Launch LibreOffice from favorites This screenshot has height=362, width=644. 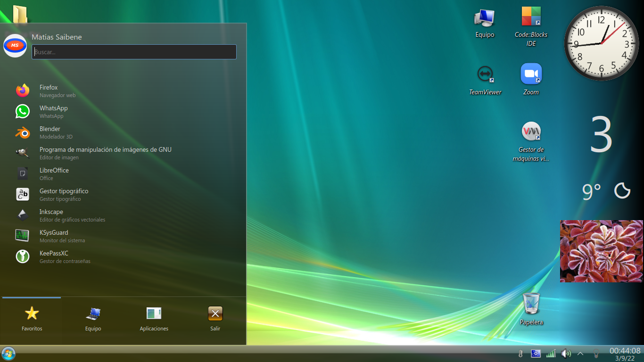point(124,173)
